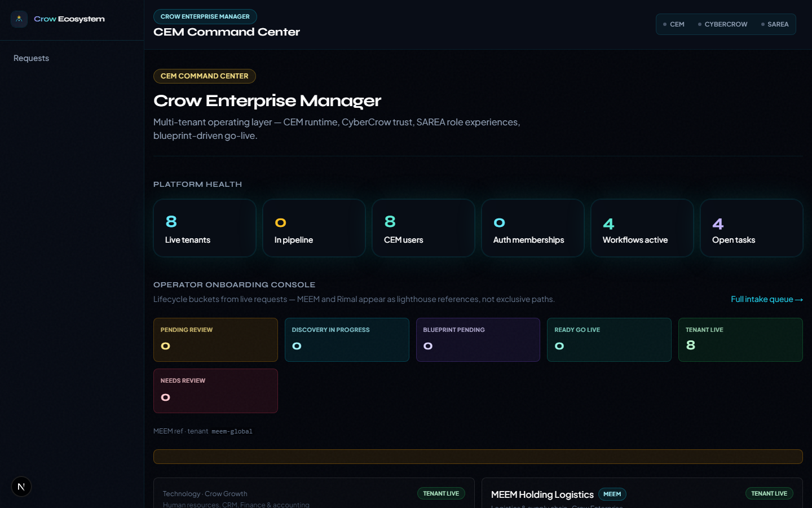Select the Needs Review bucket
The width and height of the screenshot is (812, 508).
click(x=215, y=391)
